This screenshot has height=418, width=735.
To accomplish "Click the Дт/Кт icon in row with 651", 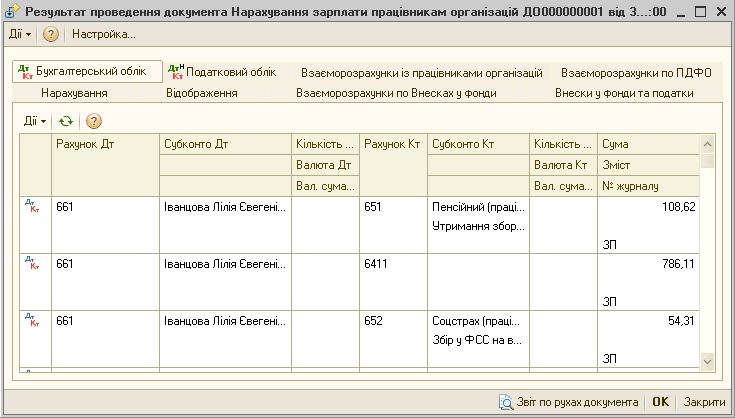I will pos(32,206).
